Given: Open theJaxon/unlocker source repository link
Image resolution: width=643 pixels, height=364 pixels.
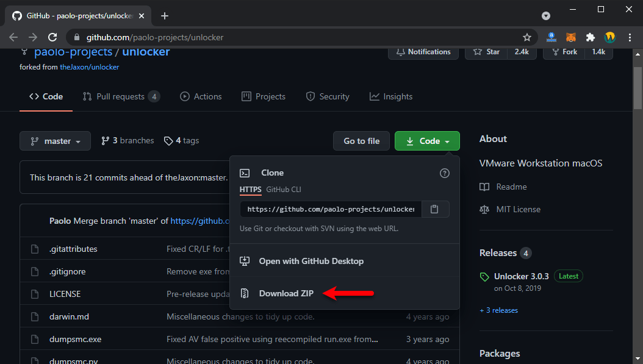Looking at the screenshot, I should pyautogui.click(x=90, y=67).
